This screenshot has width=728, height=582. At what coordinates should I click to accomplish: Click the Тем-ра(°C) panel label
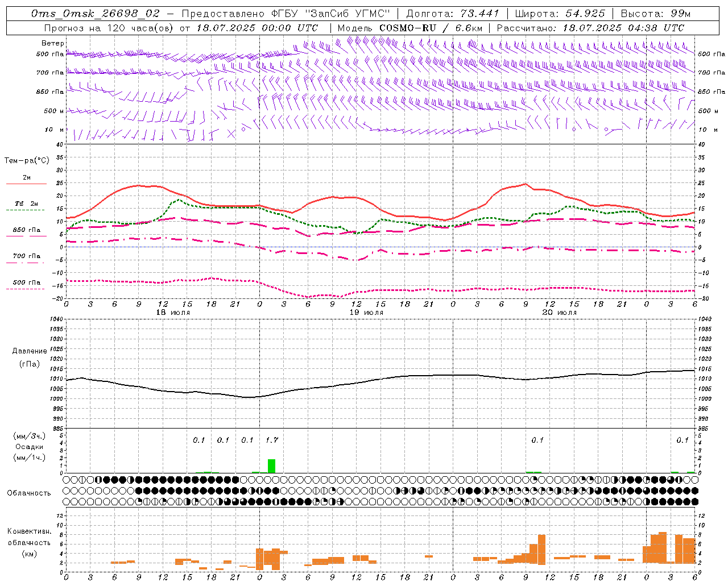click(x=27, y=161)
